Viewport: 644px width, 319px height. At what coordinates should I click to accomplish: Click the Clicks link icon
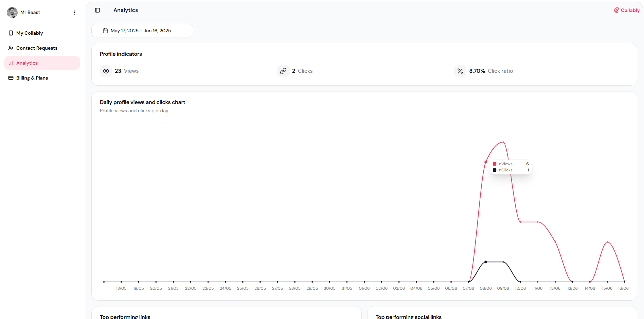[283, 71]
